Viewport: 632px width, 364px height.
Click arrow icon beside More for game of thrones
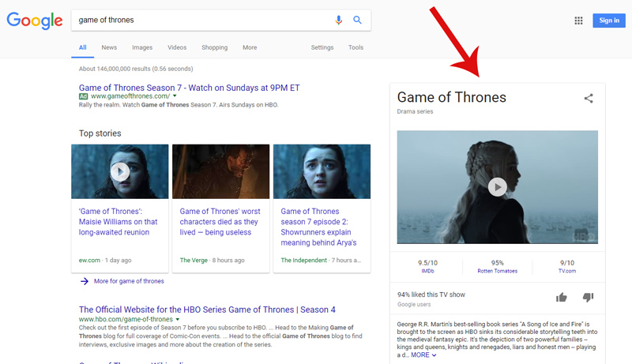(x=85, y=281)
